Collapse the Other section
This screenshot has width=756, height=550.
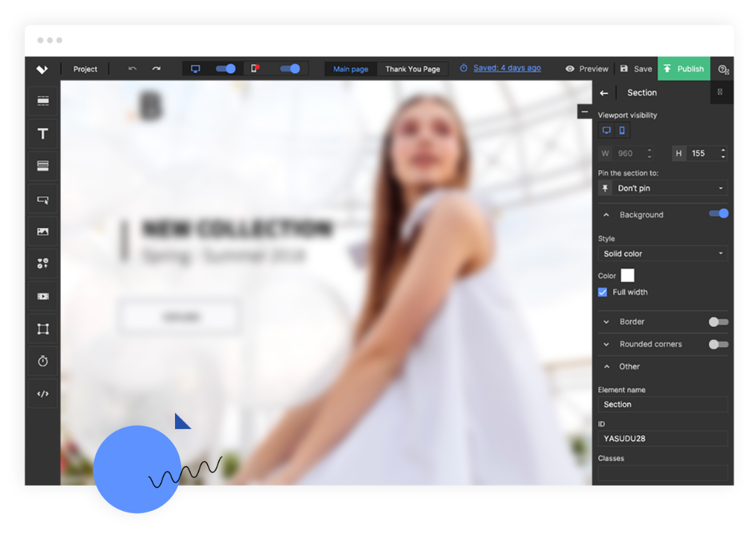pyautogui.click(x=606, y=367)
